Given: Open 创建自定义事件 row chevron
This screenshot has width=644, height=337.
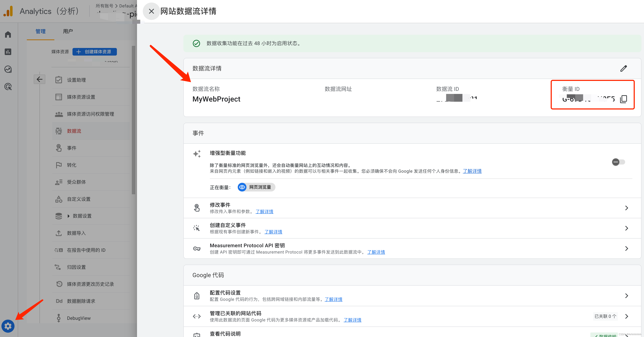Looking at the screenshot, I should (x=626, y=228).
